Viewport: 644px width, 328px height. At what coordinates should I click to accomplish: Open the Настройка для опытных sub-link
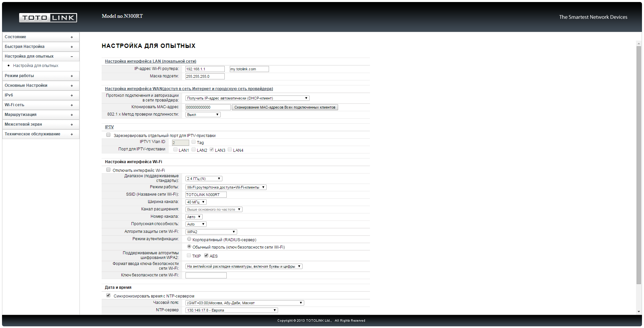coord(36,66)
